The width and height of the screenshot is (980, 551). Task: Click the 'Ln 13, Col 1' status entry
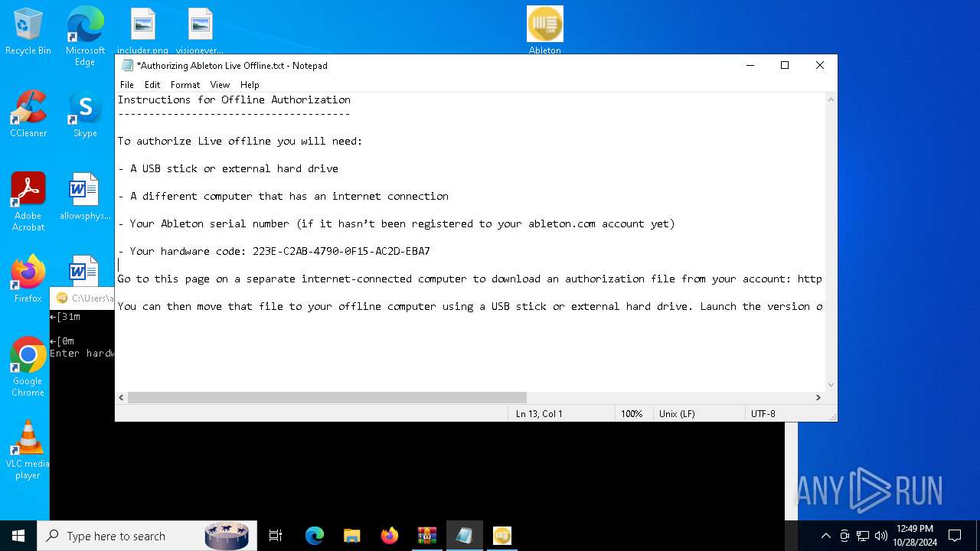pyautogui.click(x=539, y=414)
